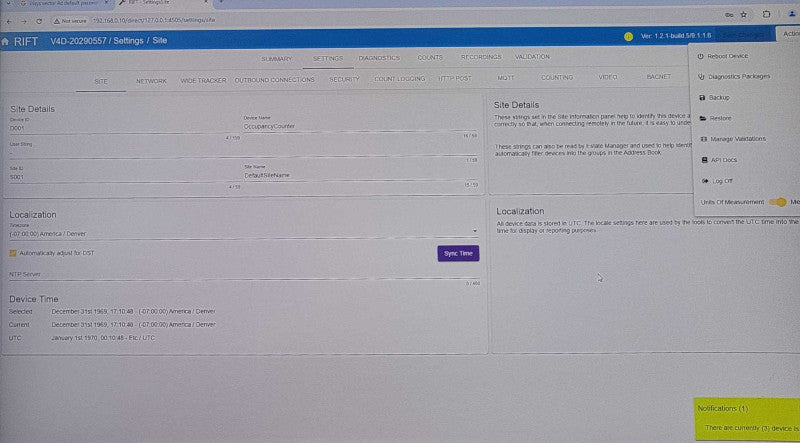Switch to the Diagnostics tab
Image resolution: width=800 pixels, height=443 pixels.
coord(379,58)
